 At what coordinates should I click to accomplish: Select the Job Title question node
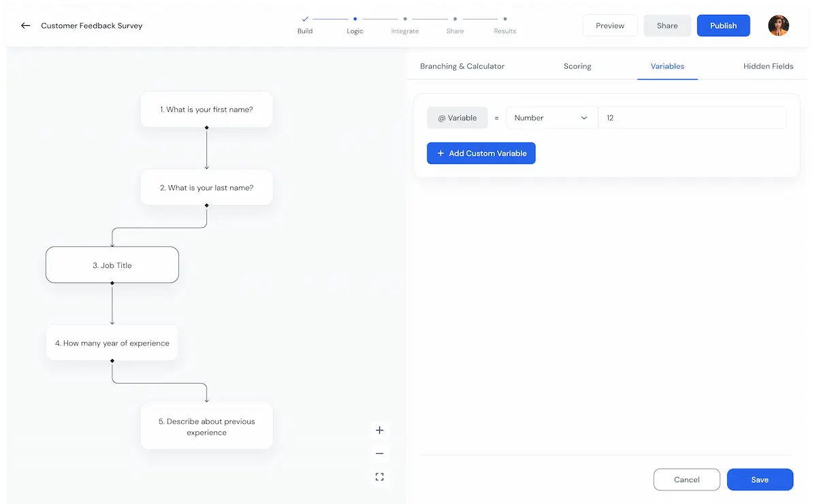pos(112,265)
